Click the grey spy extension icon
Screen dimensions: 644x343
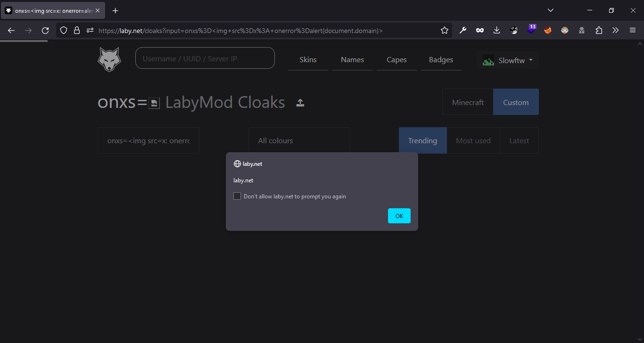coord(582,30)
